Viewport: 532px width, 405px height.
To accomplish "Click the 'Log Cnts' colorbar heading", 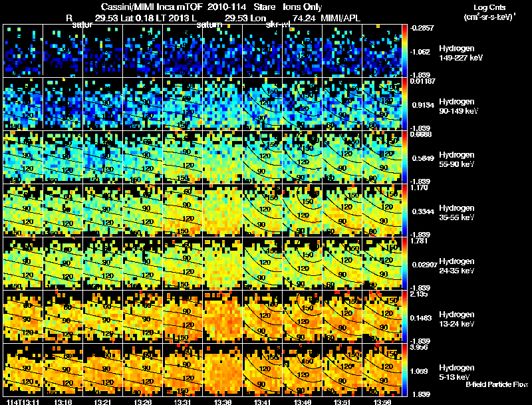I will [x=489, y=7].
